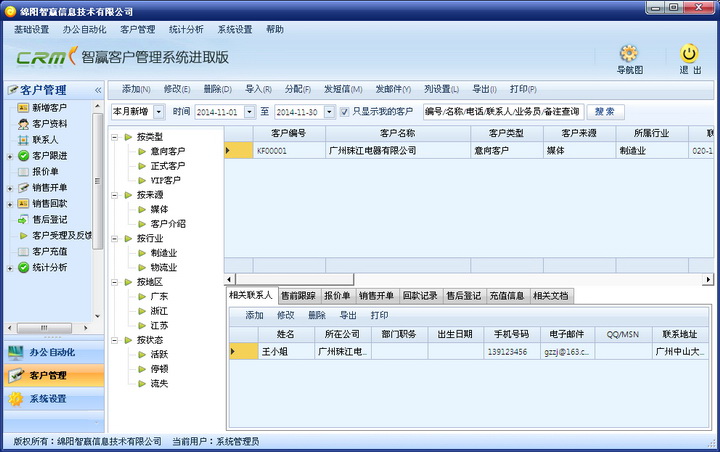Click the sidebar horizontal scrollbar thumb
The height and width of the screenshot is (452, 720).
[x=44, y=328]
